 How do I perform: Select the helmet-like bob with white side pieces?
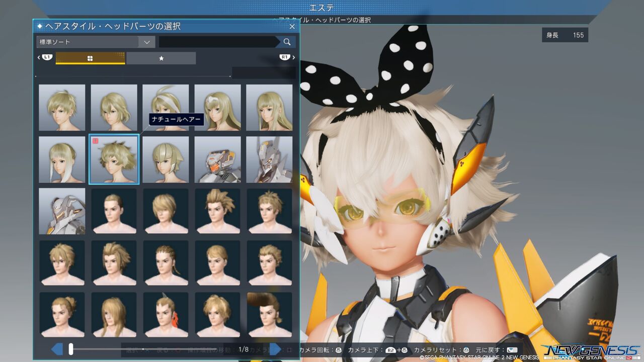tap(166, 159)
